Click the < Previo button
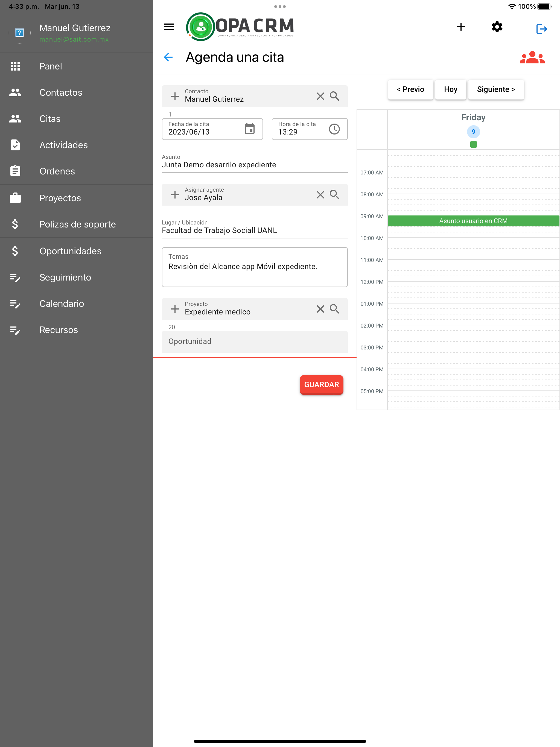This screenshot has width=560, height=747. (410, 89)
